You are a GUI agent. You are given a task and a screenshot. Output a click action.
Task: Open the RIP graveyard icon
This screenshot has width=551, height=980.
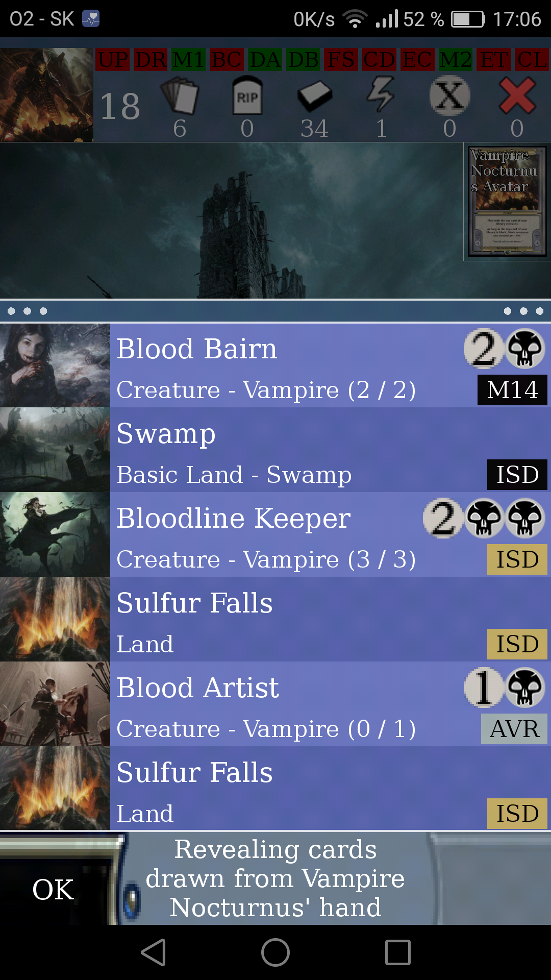(x=247, y=96)
